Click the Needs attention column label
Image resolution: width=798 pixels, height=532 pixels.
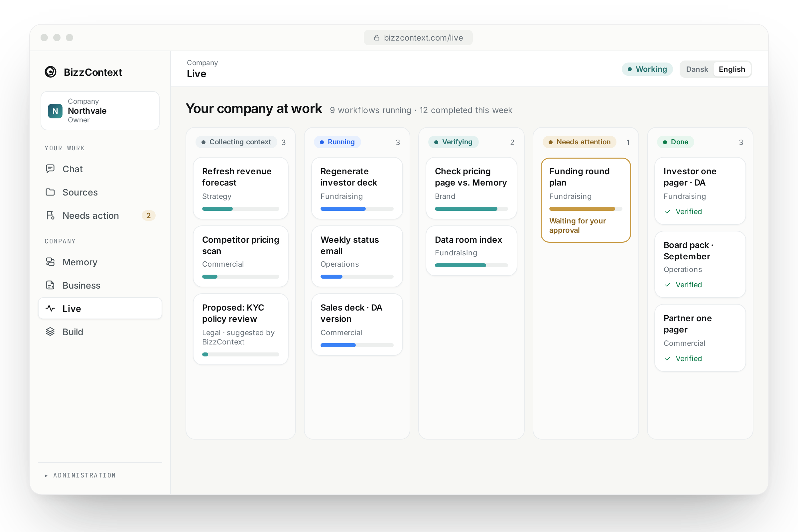580,142
